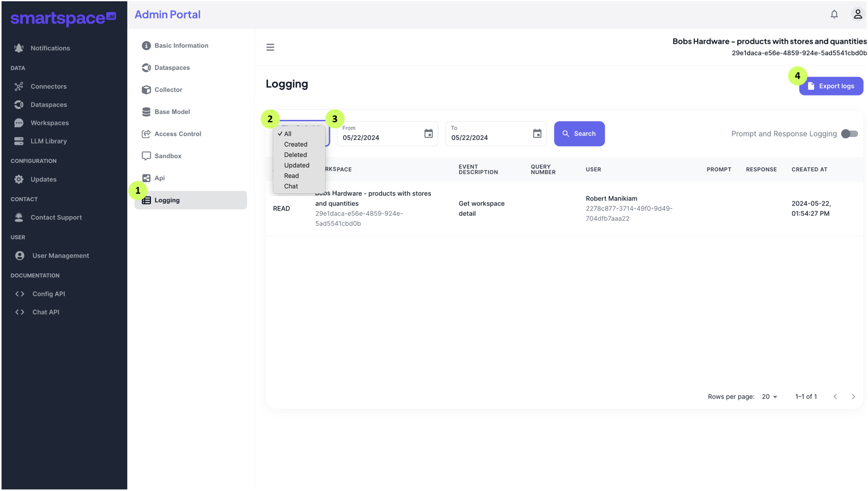The width and height of the screenshot is (868, 491).
Task: Open the Config API documentation link
Action: tap(48, 294)
